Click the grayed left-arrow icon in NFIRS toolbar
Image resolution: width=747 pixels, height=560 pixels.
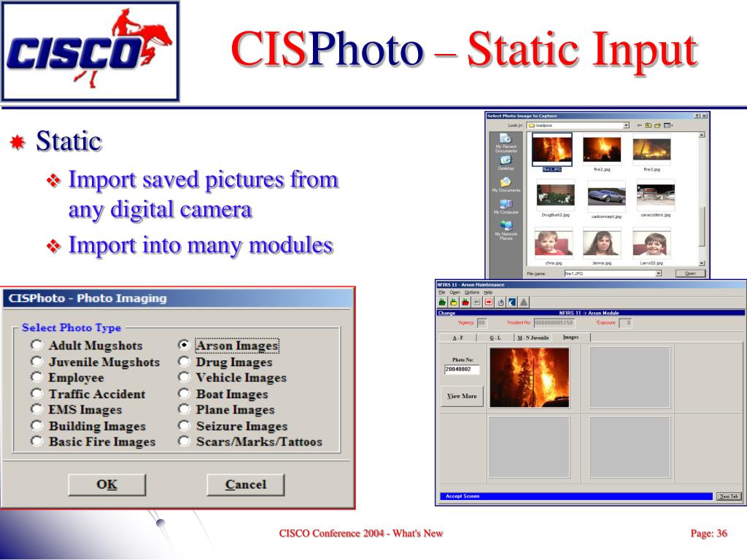(x=476, y=302)
